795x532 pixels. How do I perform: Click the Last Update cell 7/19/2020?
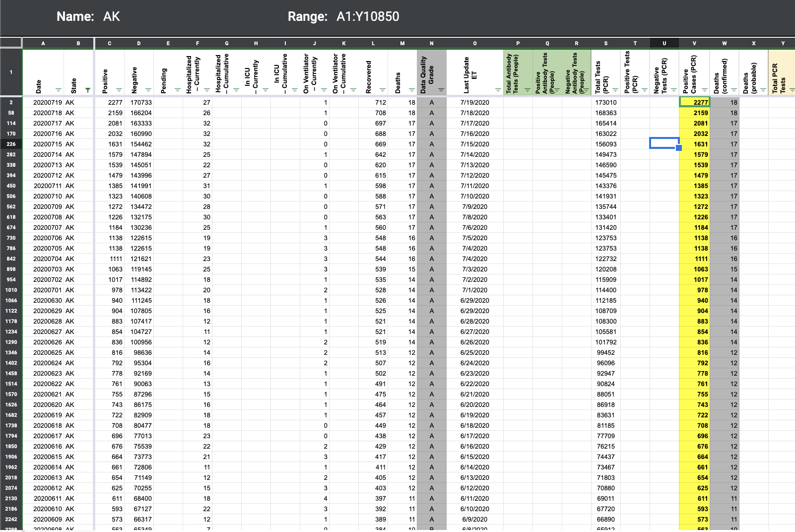point(475,102)
